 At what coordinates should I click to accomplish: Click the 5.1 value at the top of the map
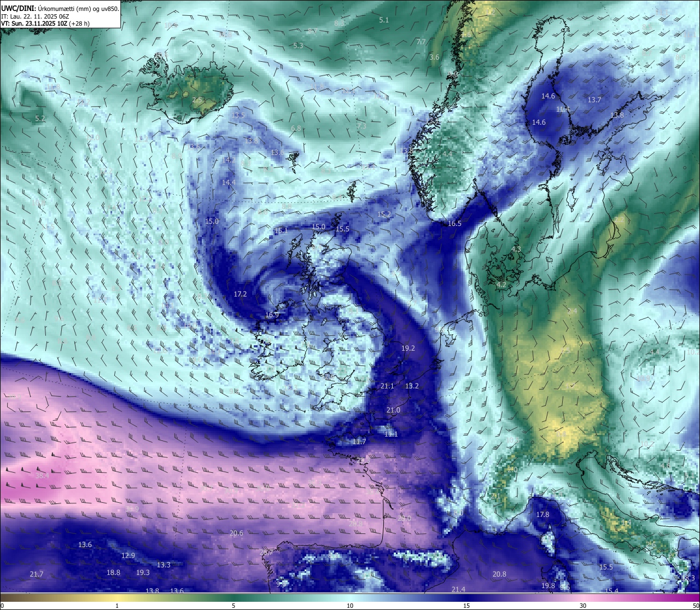click(x=384, y=20)
